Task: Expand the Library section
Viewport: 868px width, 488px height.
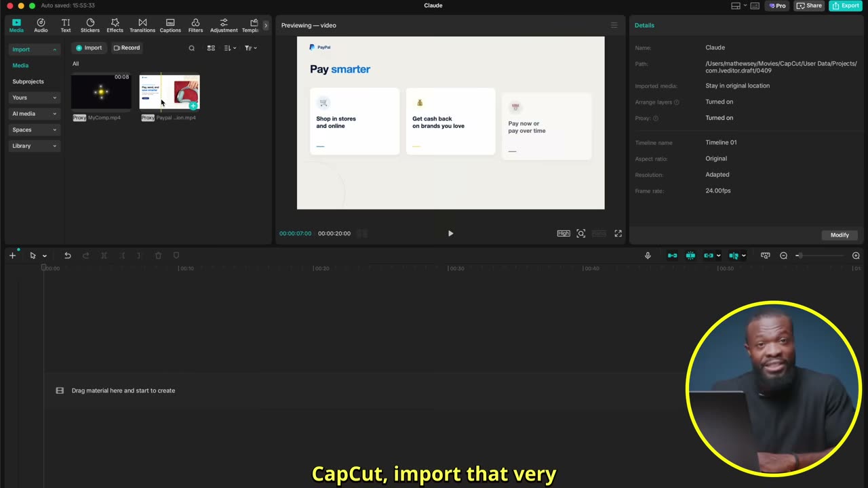Action: click(x=34, y=146)
